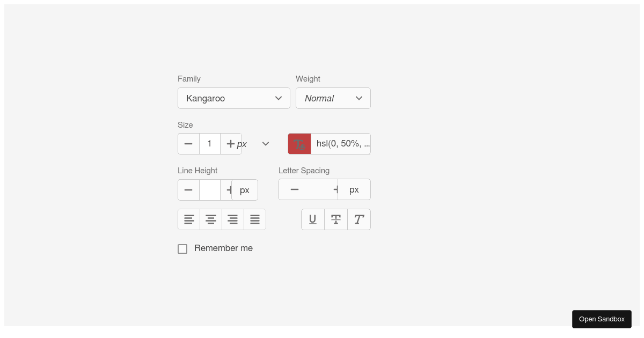Viewport: 644px width, 338px height.
Task: Select right text alignment
Action: pos(233,219)
